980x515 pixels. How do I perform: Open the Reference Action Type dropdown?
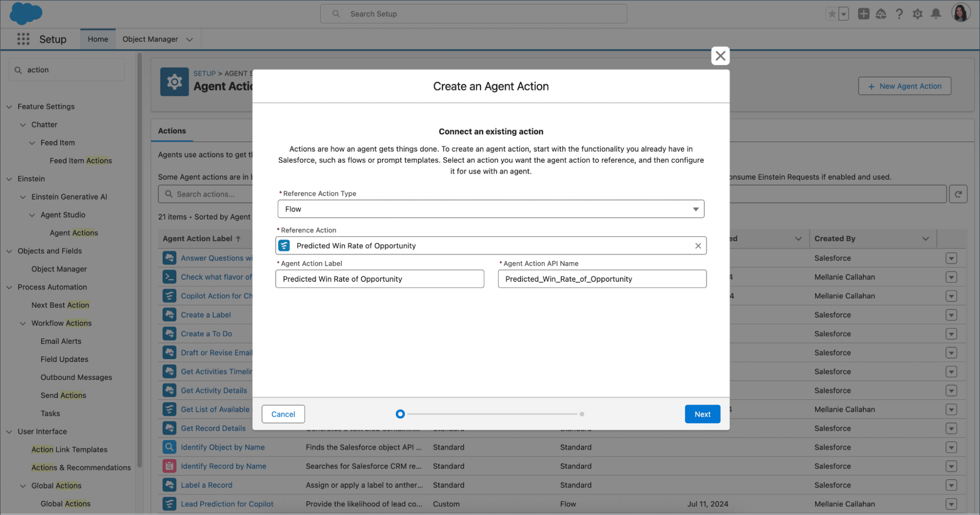tap(491, 209)
